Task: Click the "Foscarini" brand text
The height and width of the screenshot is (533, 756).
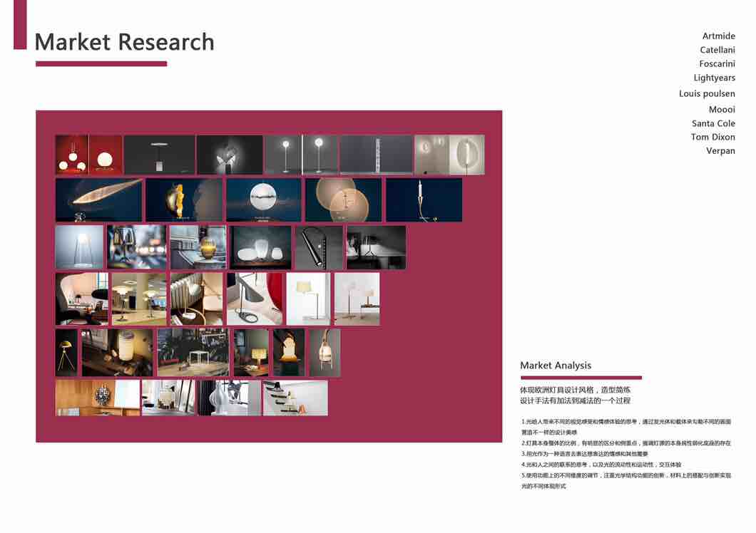Action: 717,63
